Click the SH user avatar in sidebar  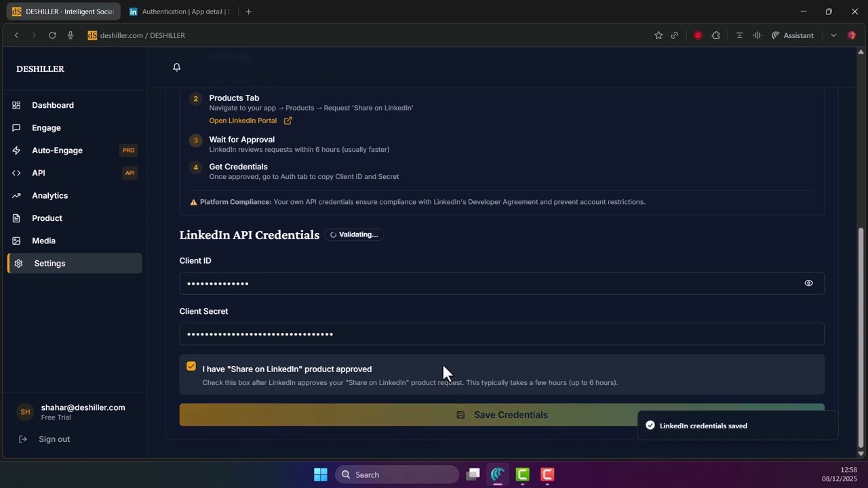click(25, 412)
